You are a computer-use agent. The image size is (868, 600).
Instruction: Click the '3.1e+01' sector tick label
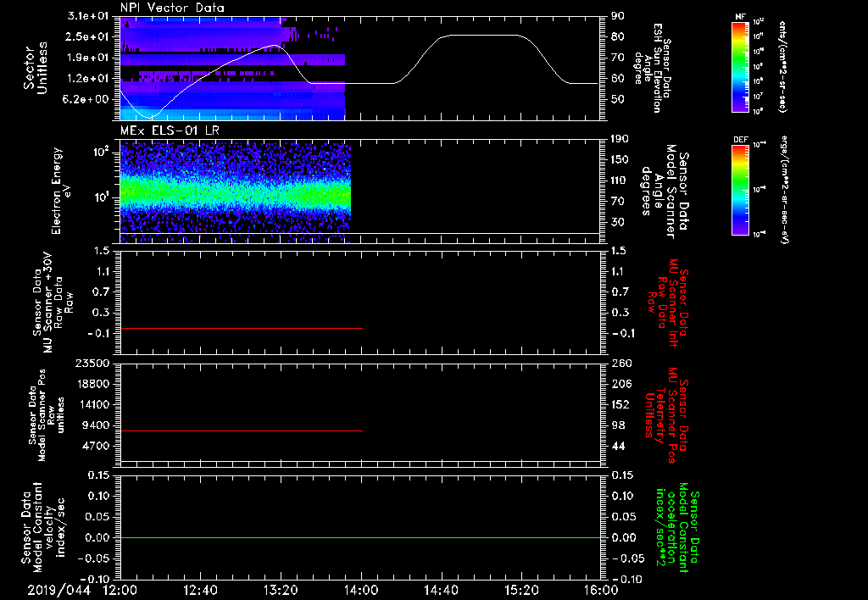(88, 16)
